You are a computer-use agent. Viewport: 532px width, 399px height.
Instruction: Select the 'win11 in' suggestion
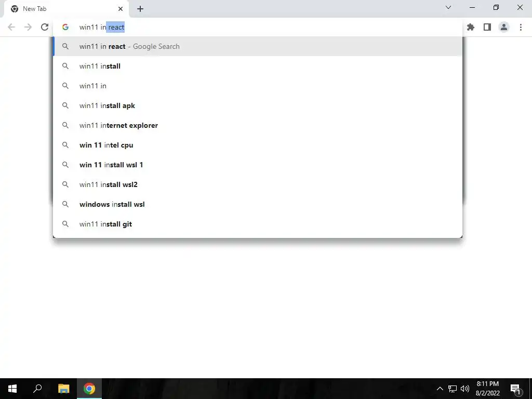pos(258,86)
